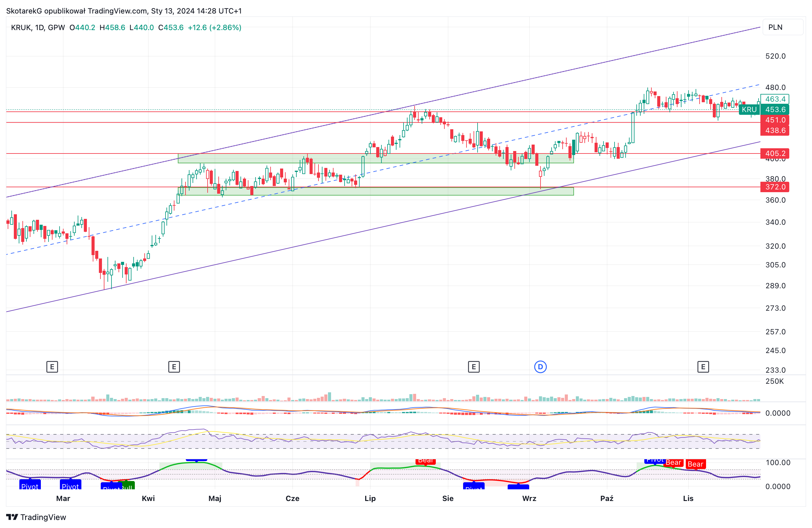
Task: Click the Maj month label
Action: 215,498
